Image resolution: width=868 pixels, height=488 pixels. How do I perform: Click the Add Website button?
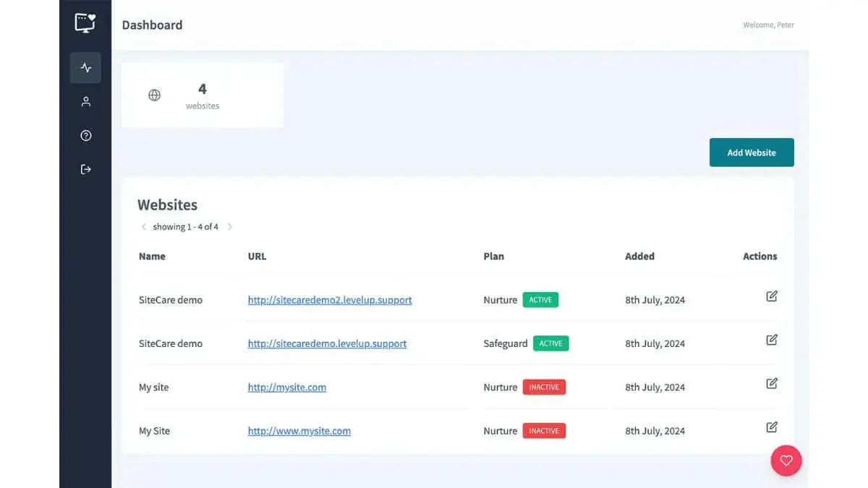752,153
